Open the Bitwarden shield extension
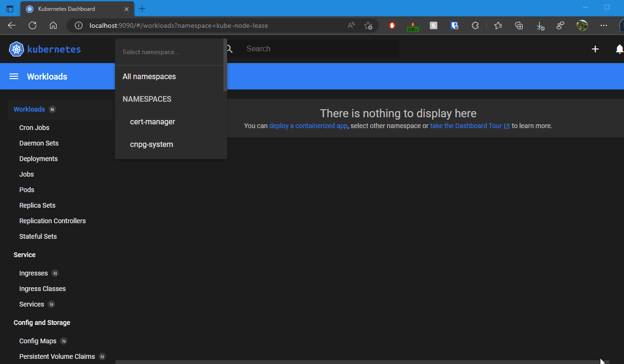Image resolution: width=624 pixels, height=364 pixels. (454, 25)
